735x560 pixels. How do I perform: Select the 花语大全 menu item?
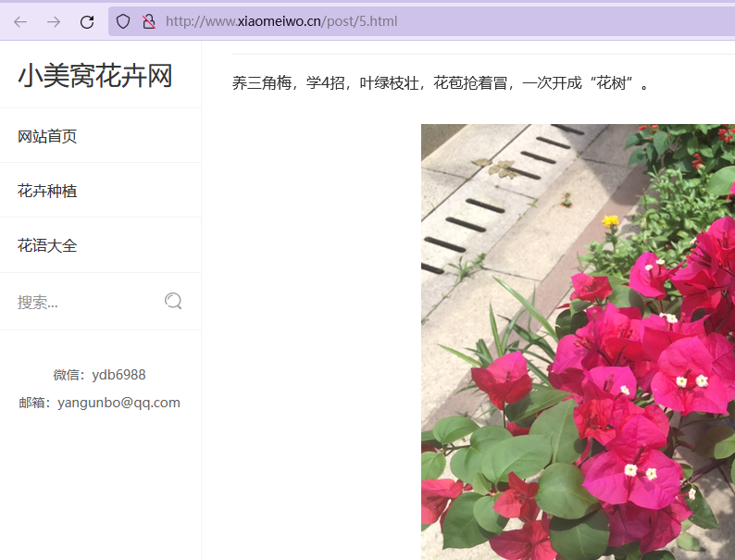[47, 245]
